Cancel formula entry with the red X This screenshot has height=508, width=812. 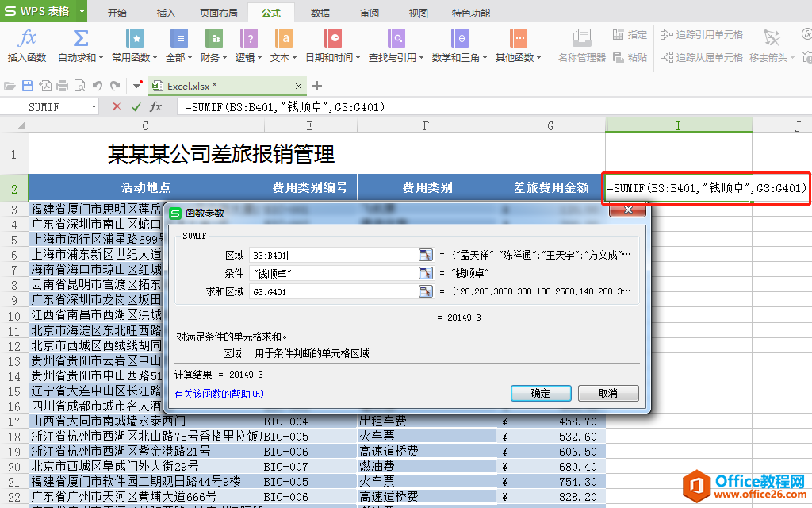pyautogui.click(x=117, y=107)
